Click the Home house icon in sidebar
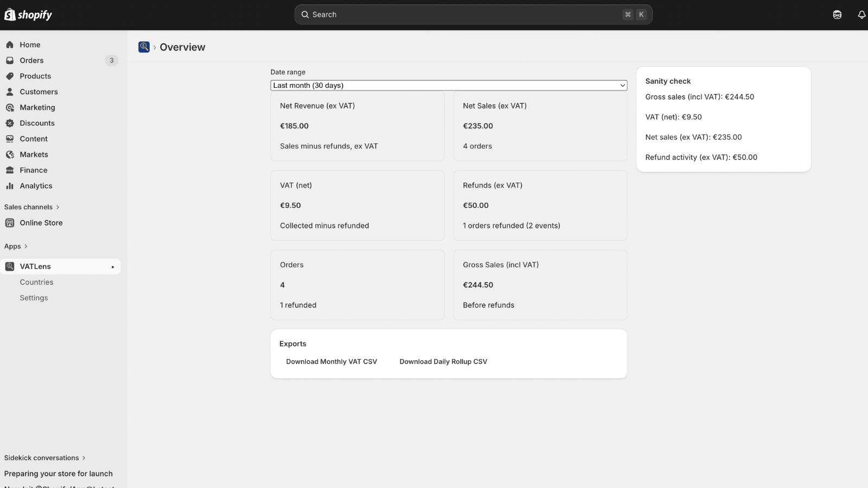868x488 pixels. click(x=10, y=45)
